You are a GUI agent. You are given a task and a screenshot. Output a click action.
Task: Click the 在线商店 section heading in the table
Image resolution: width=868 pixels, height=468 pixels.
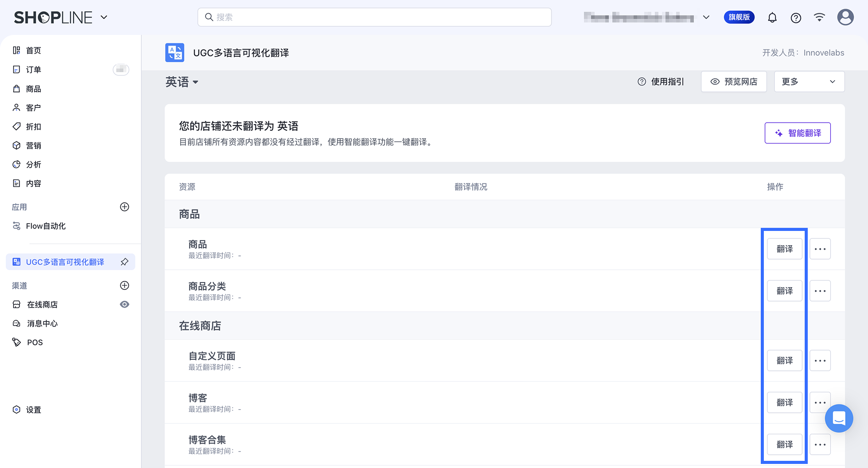[200, 326]
